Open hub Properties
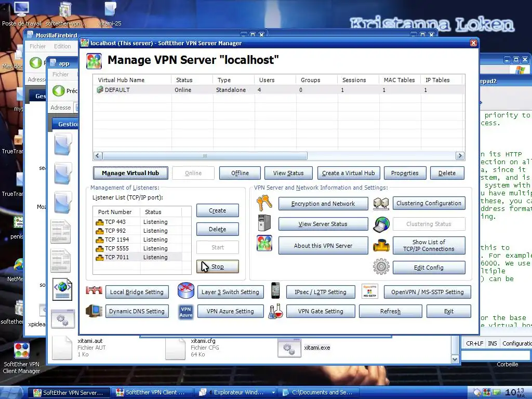The image size is (532, 399). 405,173
